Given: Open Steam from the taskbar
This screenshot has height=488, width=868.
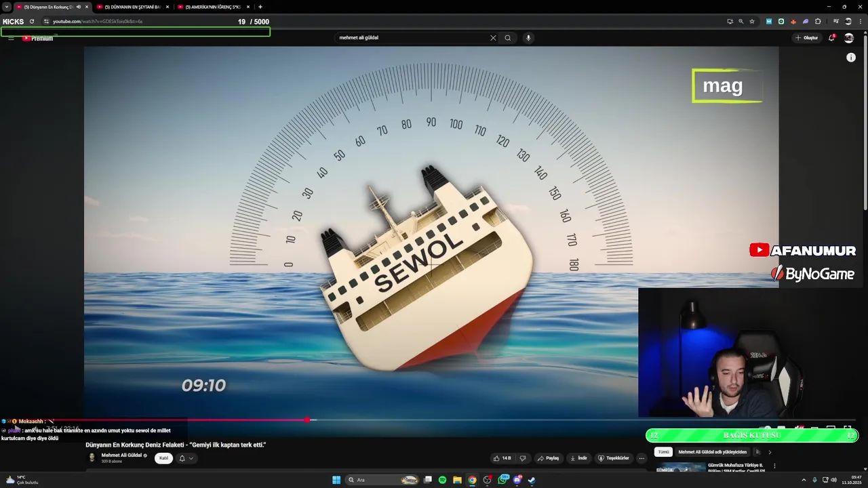Looking at the screenshot, I should (x=532, y=480).
